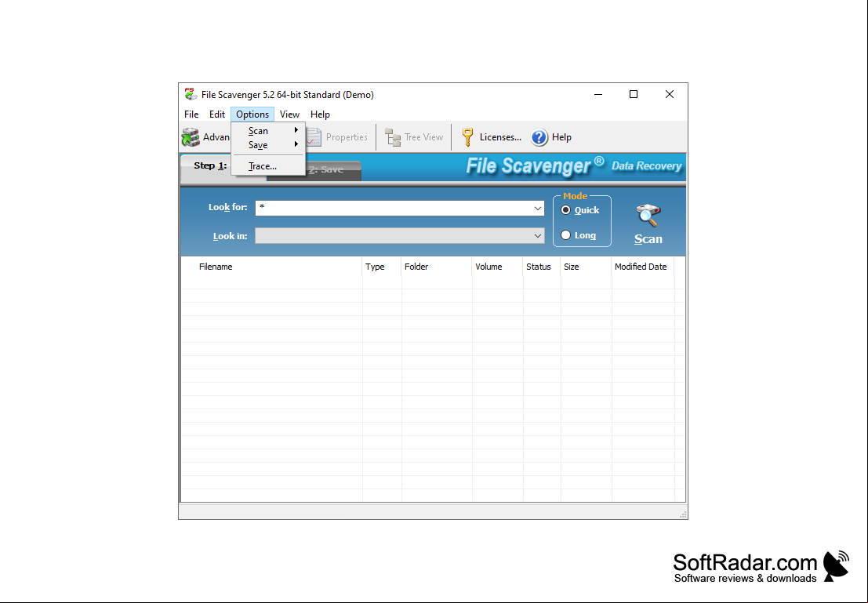Toggle the Tree View toolbar icon

(393, 137)
